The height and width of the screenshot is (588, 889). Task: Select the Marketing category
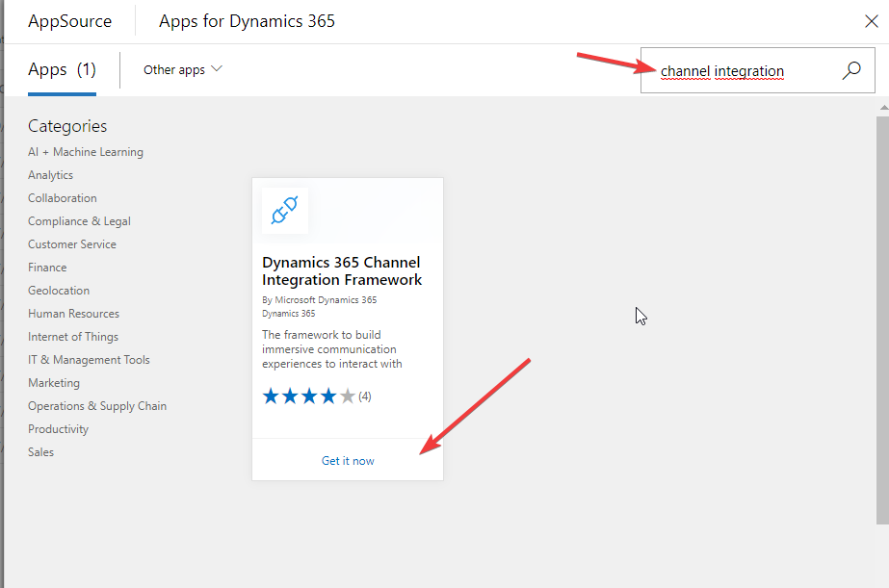(54, 383)
